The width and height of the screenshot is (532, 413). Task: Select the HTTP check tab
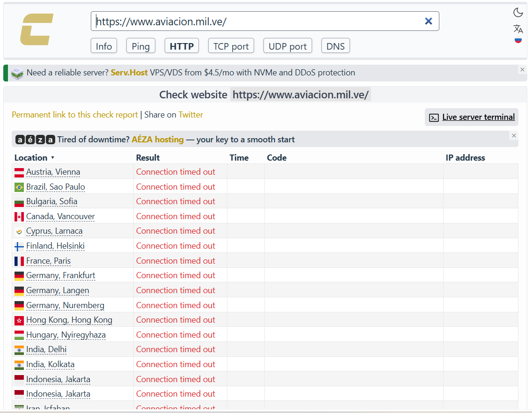pyautogui.click(x=182, y=46)
